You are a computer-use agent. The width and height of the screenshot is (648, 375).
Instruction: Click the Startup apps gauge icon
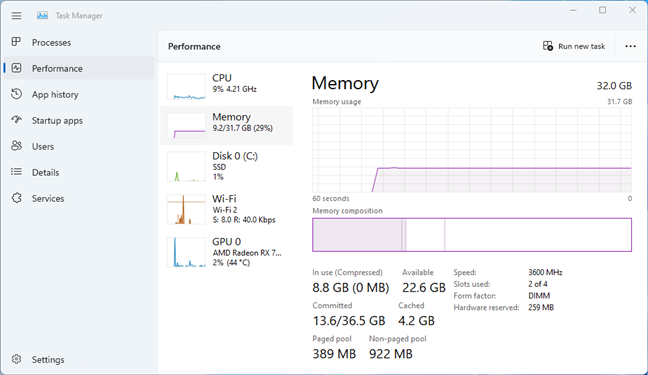[17, 120]
